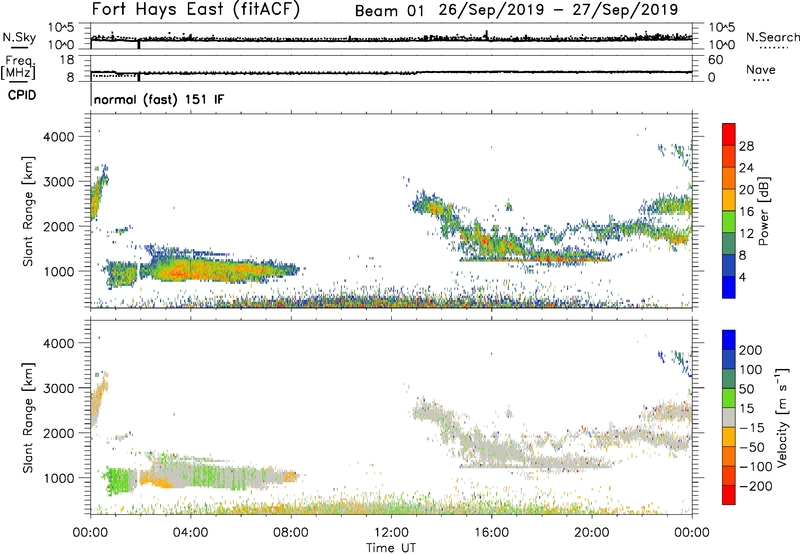Select the red velocity segment below -200
The width and height of the screenshot is (800, 554).
pyautogui.click(x=729, y=495)
